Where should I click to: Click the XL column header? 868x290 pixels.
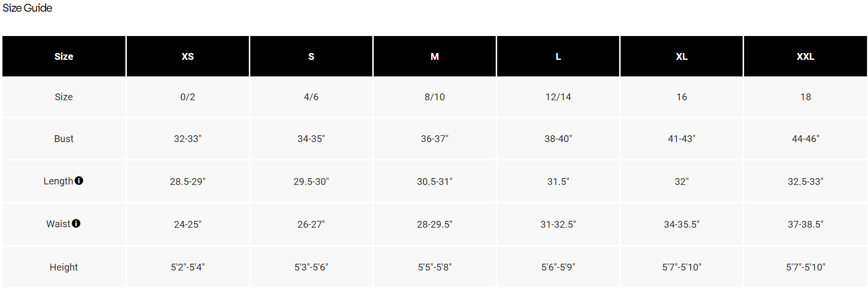point(681,56)
